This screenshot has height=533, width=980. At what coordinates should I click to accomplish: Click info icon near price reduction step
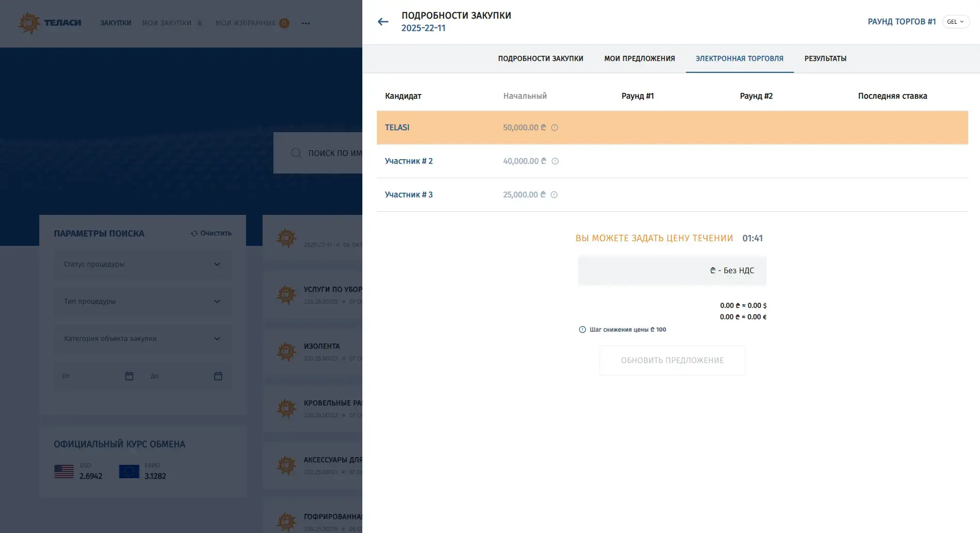[x=583, y=330]
